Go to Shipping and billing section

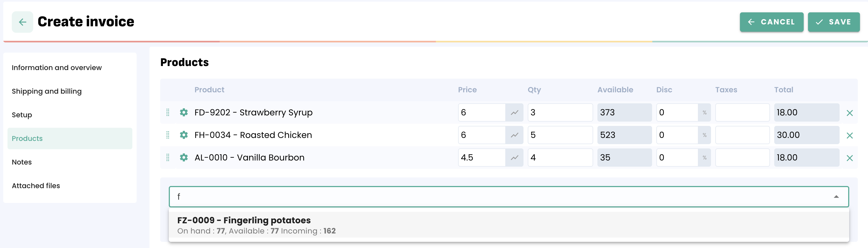tap(47, 92)
